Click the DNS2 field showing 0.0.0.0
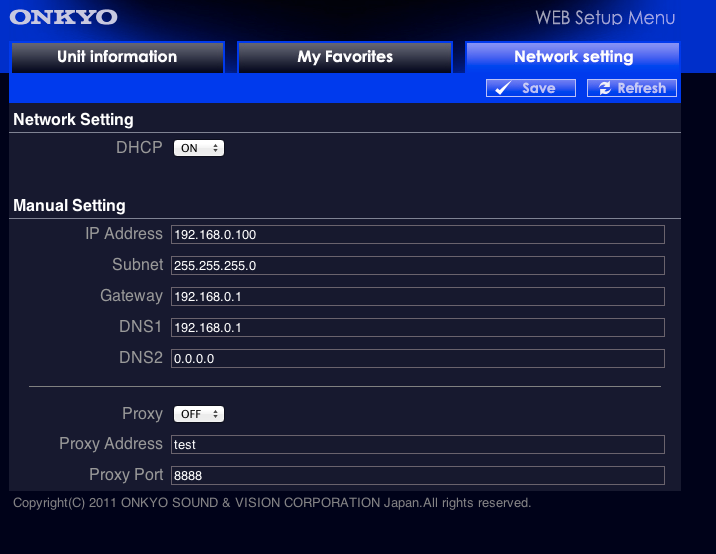The width and height of the screenshot is (716, 554). 417,358
